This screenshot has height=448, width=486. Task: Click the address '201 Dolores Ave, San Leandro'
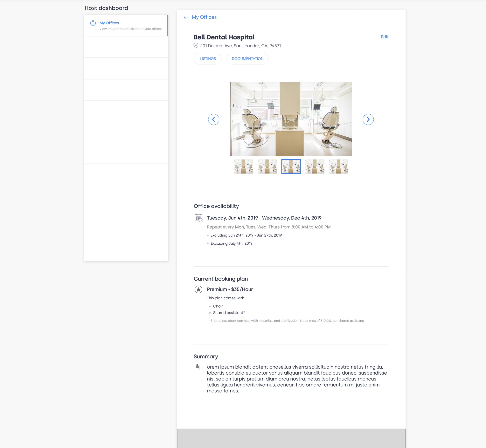(x=241, y=46)
